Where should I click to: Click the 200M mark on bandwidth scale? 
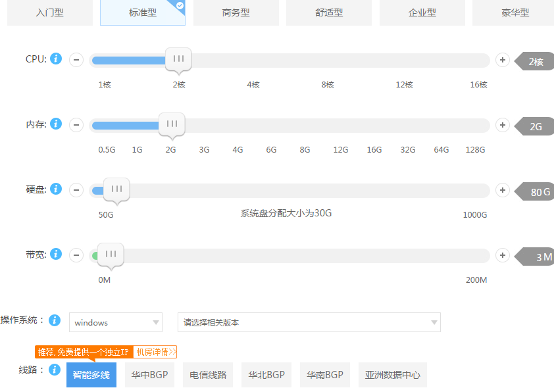476,280
